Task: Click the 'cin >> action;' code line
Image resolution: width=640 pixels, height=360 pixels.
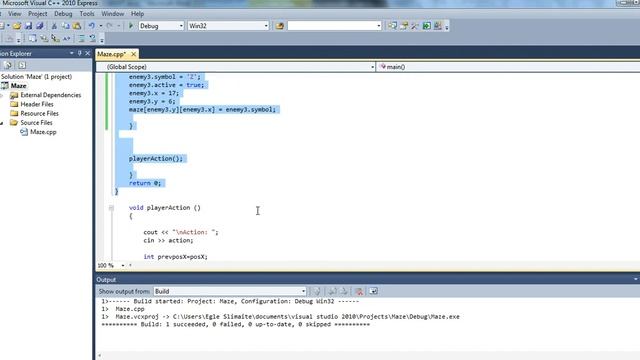Action: 168,240
